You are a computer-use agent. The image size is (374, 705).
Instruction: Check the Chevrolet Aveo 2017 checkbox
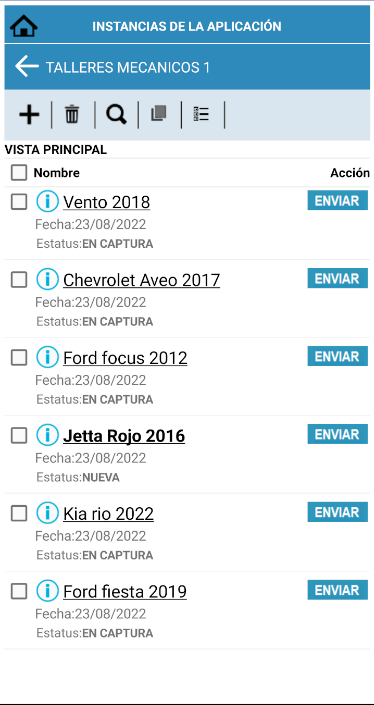(19, 280)
